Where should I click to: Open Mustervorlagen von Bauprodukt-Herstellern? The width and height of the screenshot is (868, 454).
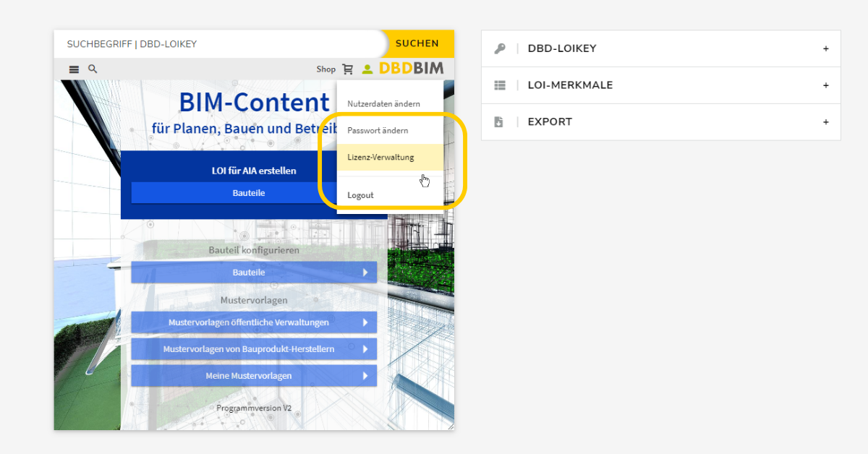pos(254,349)
